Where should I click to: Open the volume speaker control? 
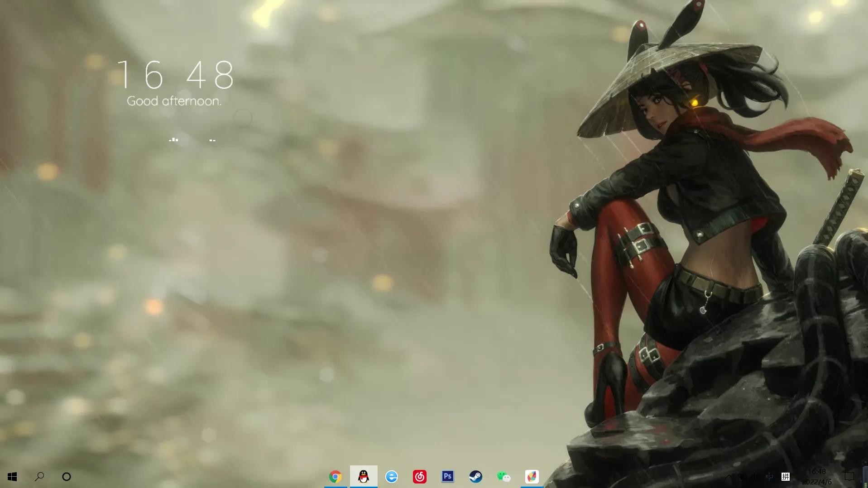755,477
